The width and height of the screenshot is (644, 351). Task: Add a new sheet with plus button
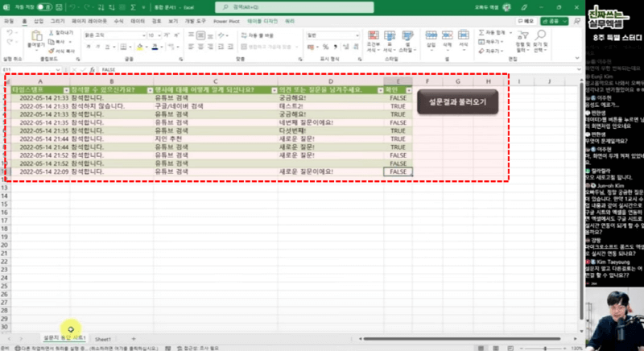(x=134, y=339)
